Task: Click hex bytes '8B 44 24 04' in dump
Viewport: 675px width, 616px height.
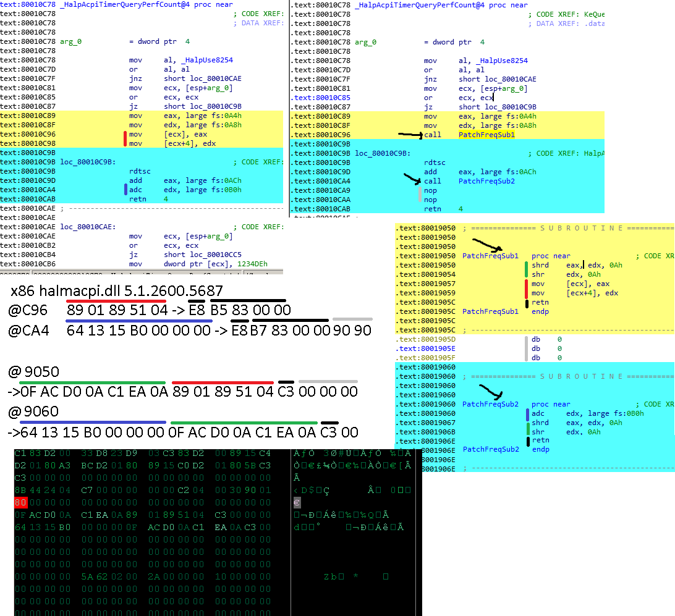Action: (42, 490)
